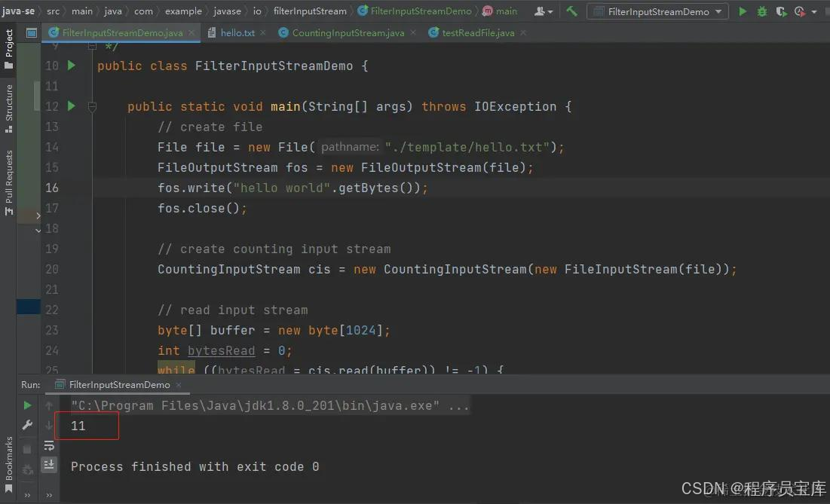830x504 pixels.
Task: Open run configuration settings with the wrench icon
Action: click(27, 424)
